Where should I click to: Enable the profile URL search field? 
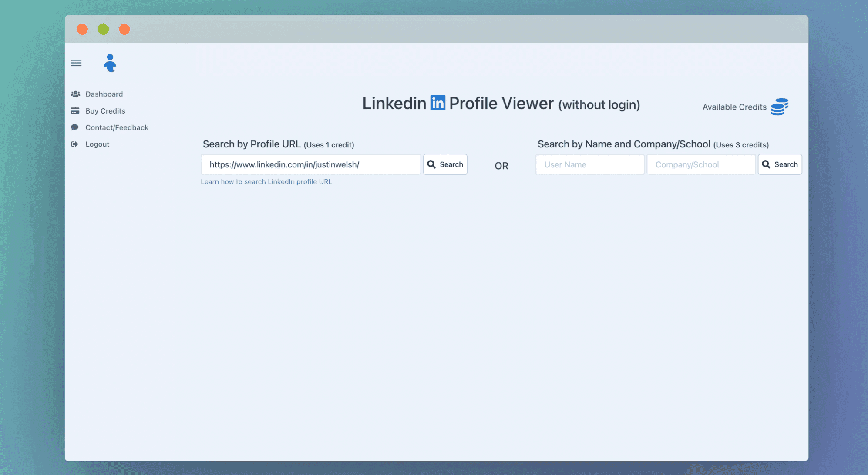tap(310, 164)
